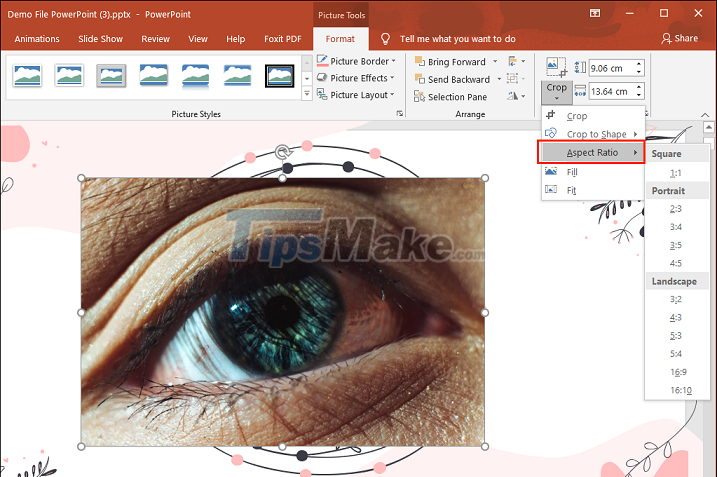
Task: Open the Foxit PDF tab
Action: point(283,39)
